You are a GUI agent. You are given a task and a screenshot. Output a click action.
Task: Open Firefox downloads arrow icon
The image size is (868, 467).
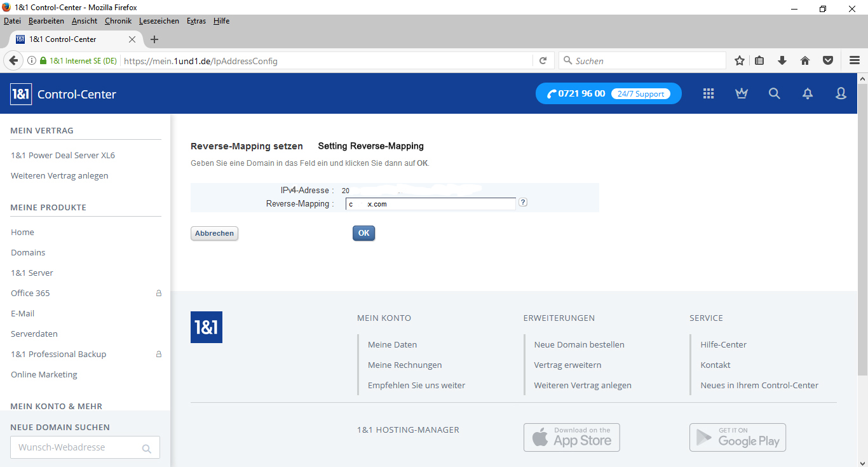[x=782, y=61]
